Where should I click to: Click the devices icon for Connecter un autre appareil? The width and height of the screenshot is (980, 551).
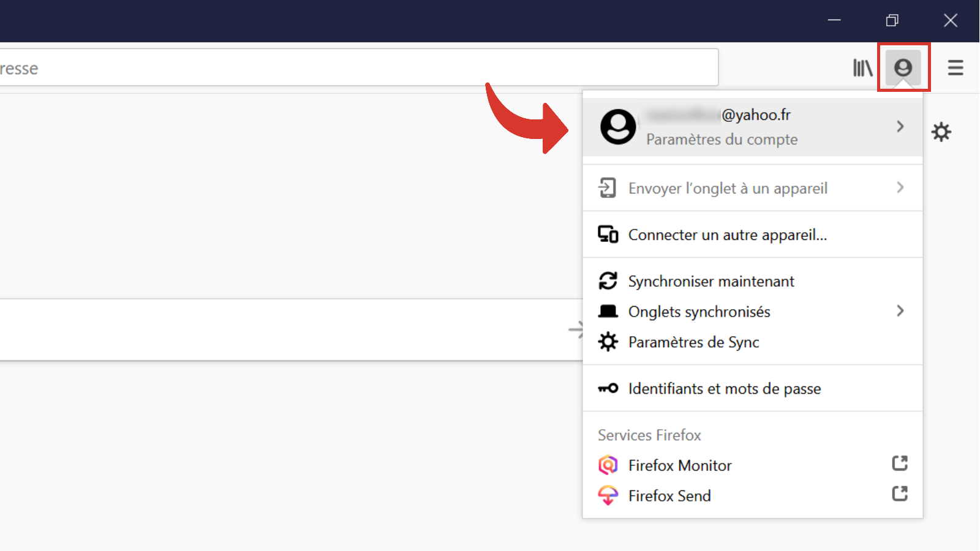point(608,234)
